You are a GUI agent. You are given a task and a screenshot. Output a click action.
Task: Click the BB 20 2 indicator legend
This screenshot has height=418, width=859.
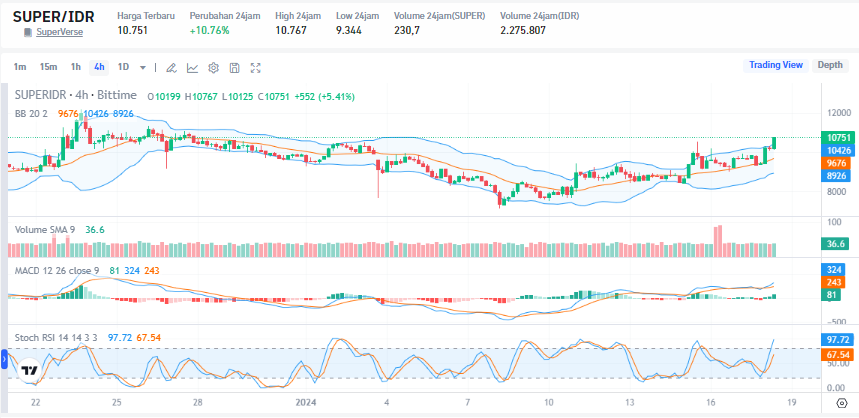point(33,113)
